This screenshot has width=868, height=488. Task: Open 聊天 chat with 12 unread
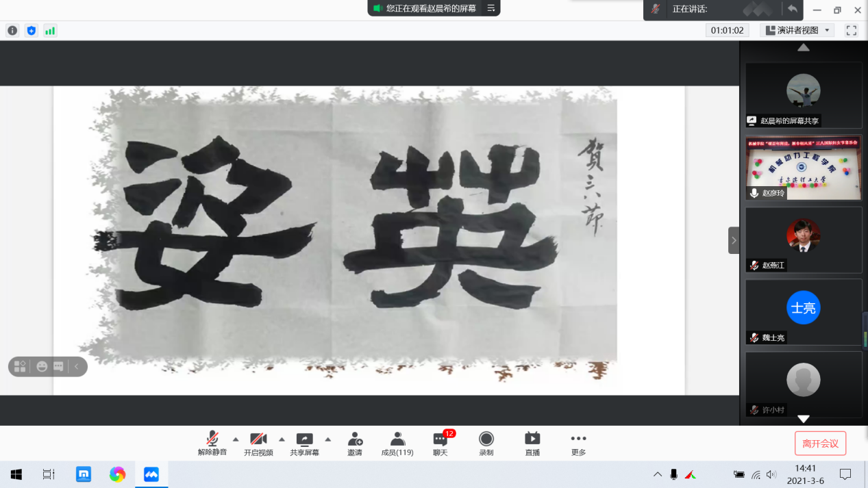pos(441,444)
